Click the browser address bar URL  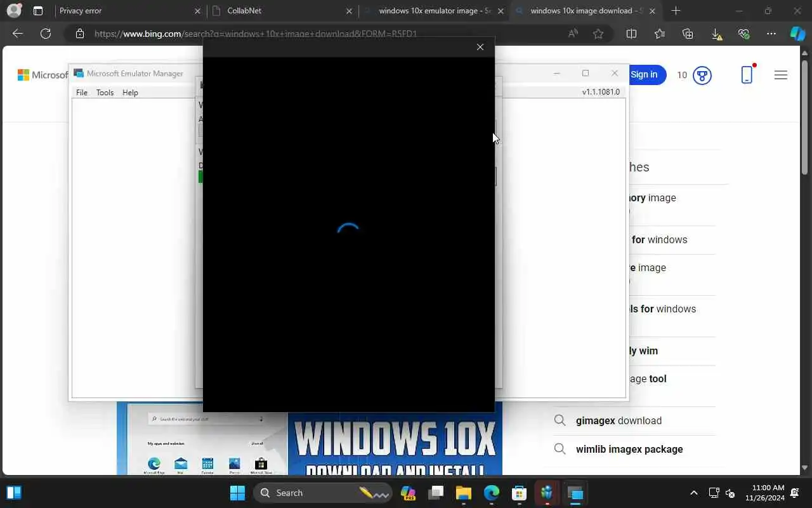click(x=256, y=34)
